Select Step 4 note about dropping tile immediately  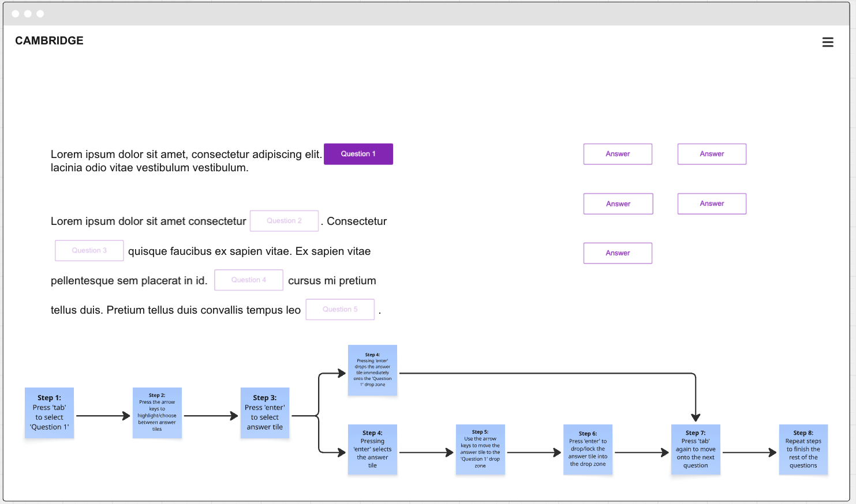[372, 370]
